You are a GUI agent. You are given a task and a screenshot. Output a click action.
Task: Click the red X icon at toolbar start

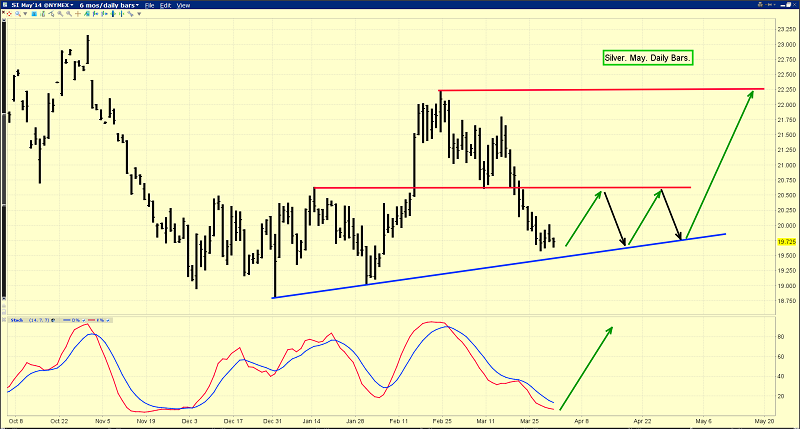point(3,13)
